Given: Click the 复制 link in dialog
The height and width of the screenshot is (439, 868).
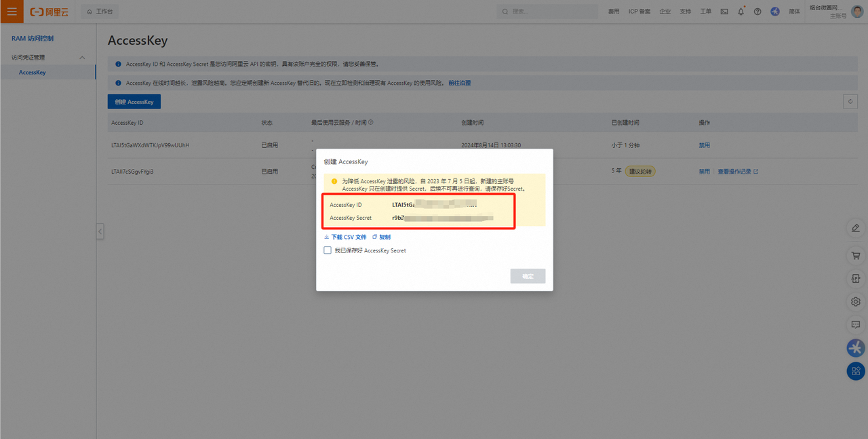Looking at the screenshot, I should [382, 237].
